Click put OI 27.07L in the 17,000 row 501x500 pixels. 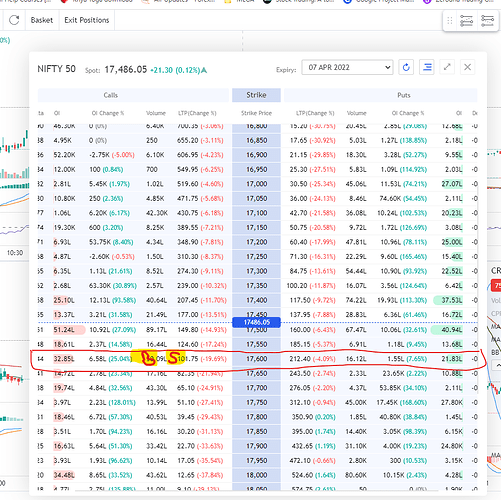(452, 184)
